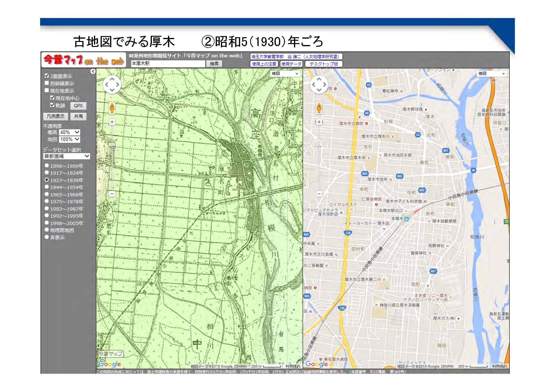
Task: Click route 43 shield near 青松禅寺
Action: click(x=369, y=85)
